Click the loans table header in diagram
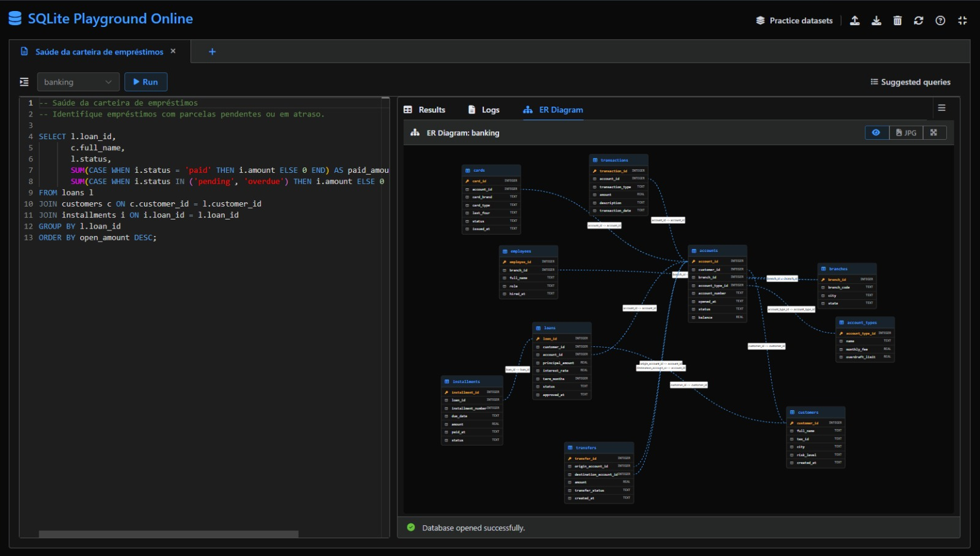The image size is (980, 556). (x=562, y=328)
